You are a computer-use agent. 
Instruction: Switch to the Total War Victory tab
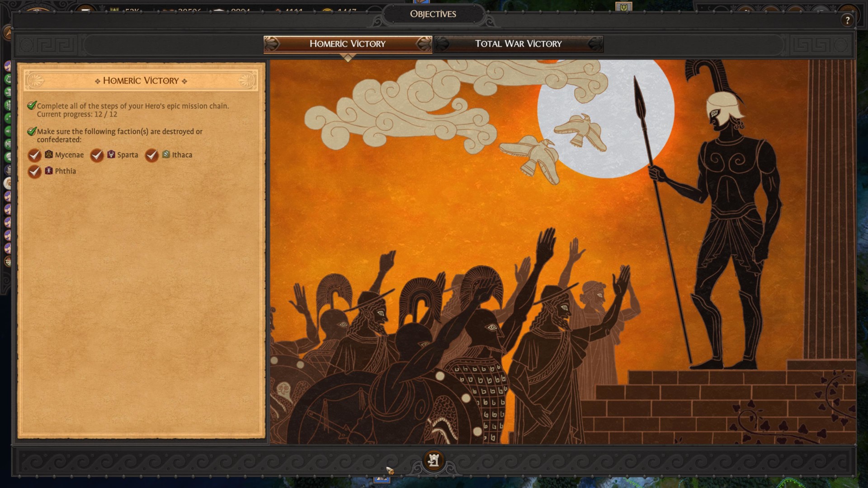[518, 44]
